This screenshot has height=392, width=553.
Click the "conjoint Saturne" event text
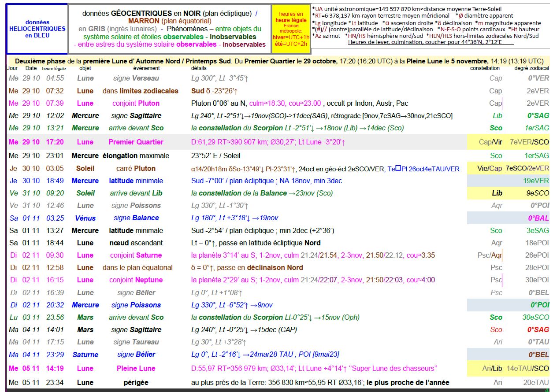pyautogui.click(x=136, y=255)
